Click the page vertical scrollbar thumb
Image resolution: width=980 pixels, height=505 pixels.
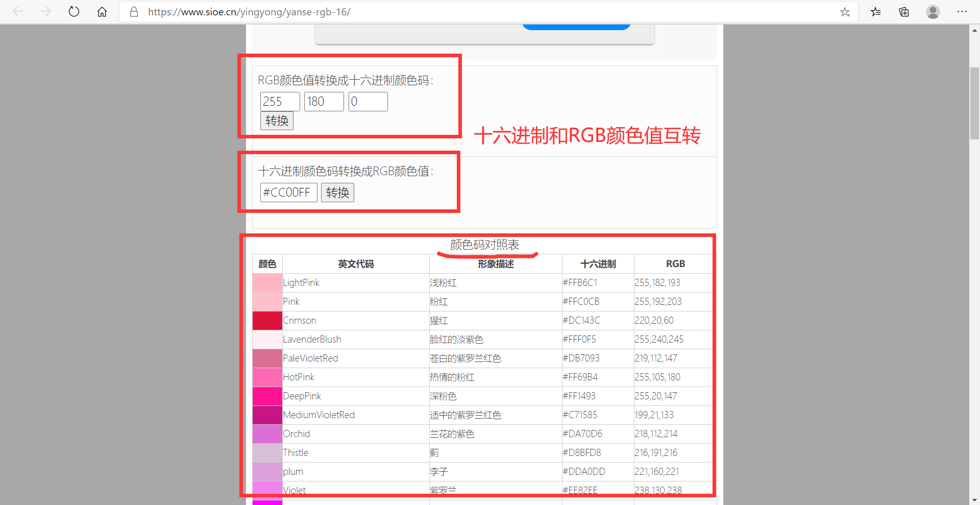(x=974, y=103)
